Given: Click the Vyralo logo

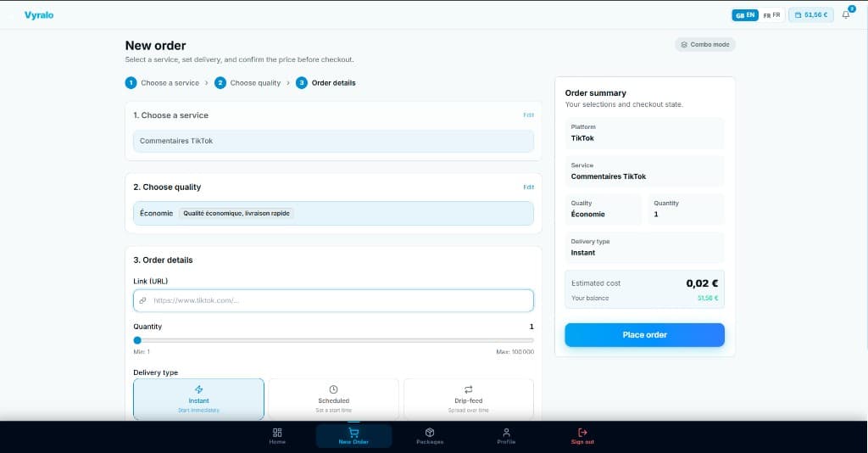Looking at the screenshot, I should (x=39, y=15).
